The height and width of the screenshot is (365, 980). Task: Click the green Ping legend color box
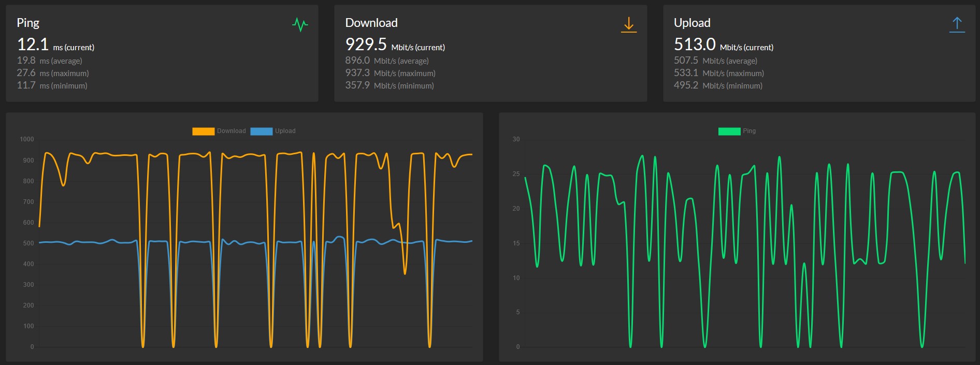coord(729,132)
